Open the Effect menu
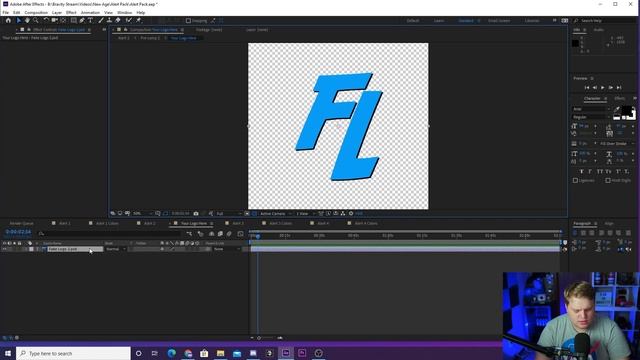Viewport: 640px width, 360px height. pos(71,13)
